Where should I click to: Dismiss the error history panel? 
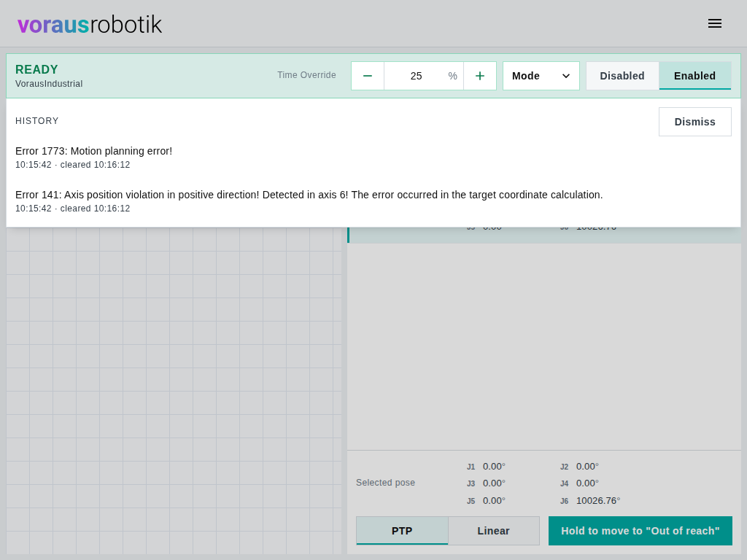point(694,122)
